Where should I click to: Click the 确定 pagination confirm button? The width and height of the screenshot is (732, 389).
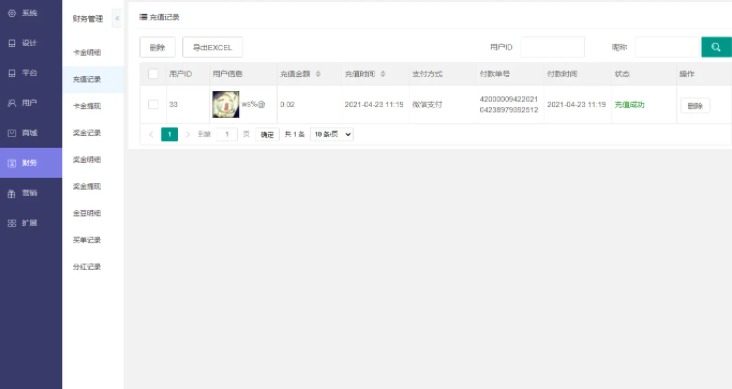click(x=267, y=134)
